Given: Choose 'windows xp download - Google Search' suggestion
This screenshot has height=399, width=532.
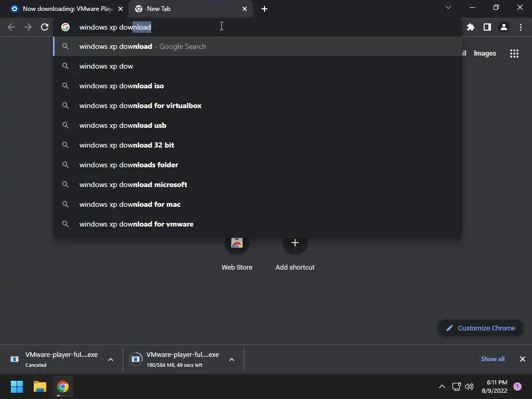Looking at the screenshot, I should 258,46.
